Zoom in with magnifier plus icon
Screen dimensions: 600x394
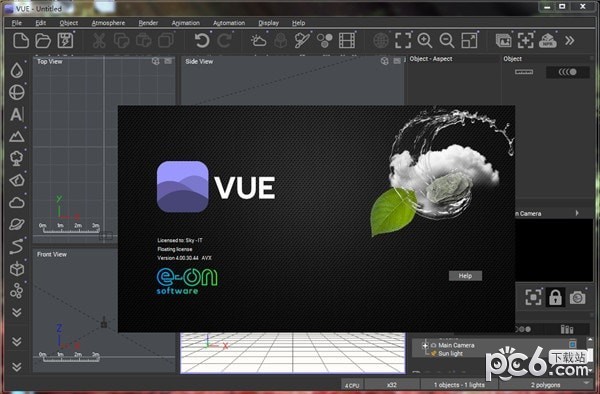[425, 41]
